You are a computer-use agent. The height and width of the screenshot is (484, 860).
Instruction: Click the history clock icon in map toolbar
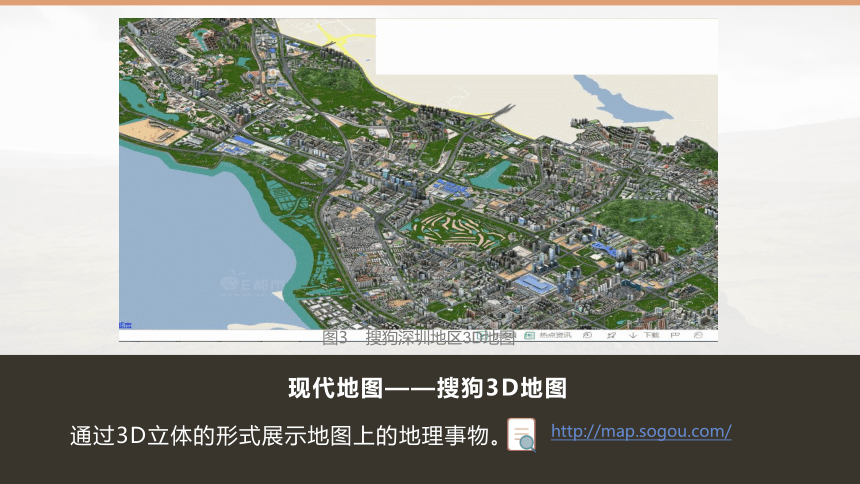coord(587,335)
